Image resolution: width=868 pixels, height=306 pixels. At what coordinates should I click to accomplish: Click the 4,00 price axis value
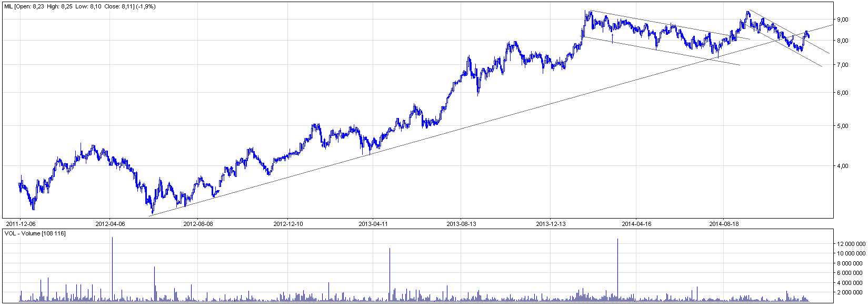pyautogui.click(x=842, y=166)
